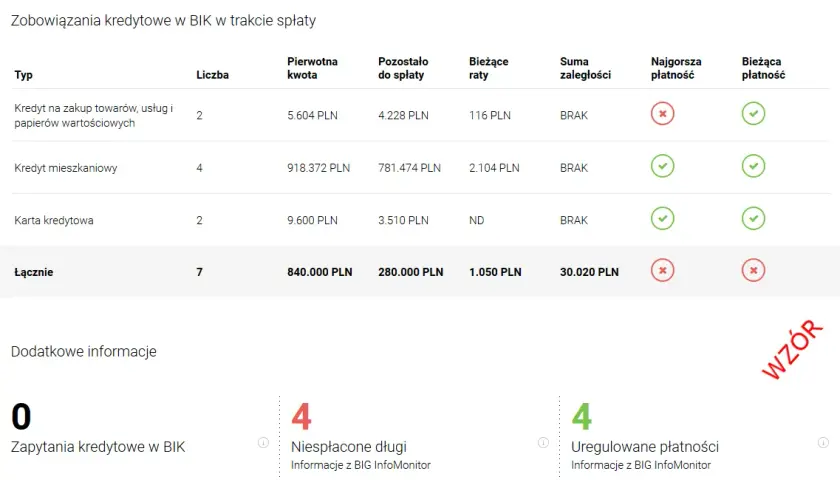The image size is (840, 480).
Task: Click red X in Najgorsza płatność for towarów credit
Action: coord(663,114)
